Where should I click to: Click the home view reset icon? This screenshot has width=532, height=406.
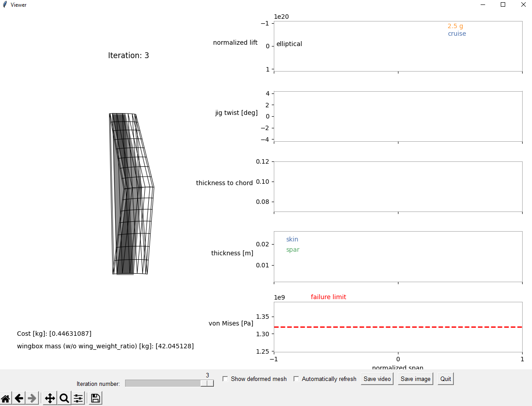[6, 398]
